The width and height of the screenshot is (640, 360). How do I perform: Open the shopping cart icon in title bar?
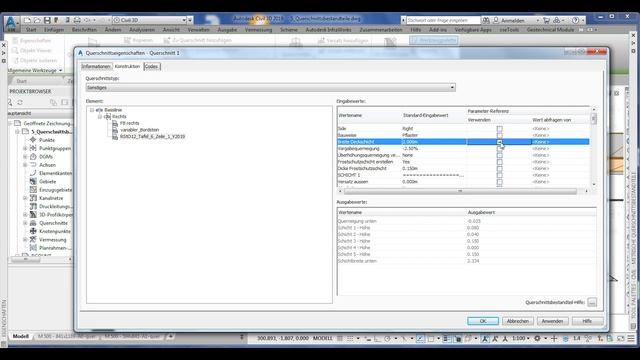coord(546,20)
